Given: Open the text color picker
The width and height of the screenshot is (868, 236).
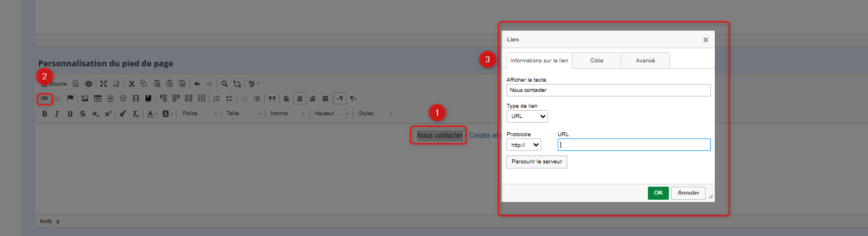Looking at the screenshot, I should click(152, 114).
